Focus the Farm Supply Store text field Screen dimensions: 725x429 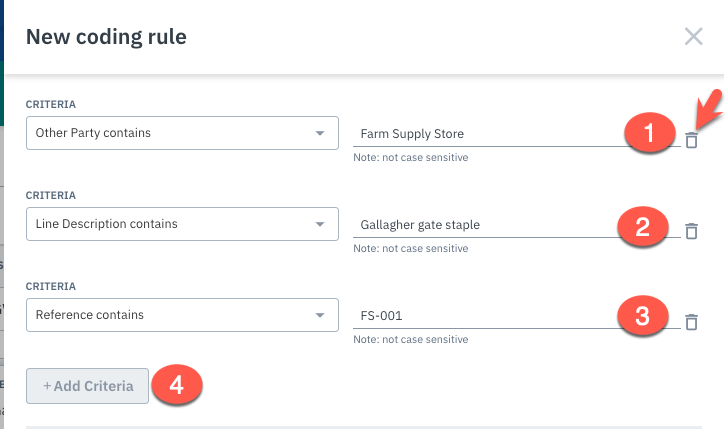[x=480, y=134]
